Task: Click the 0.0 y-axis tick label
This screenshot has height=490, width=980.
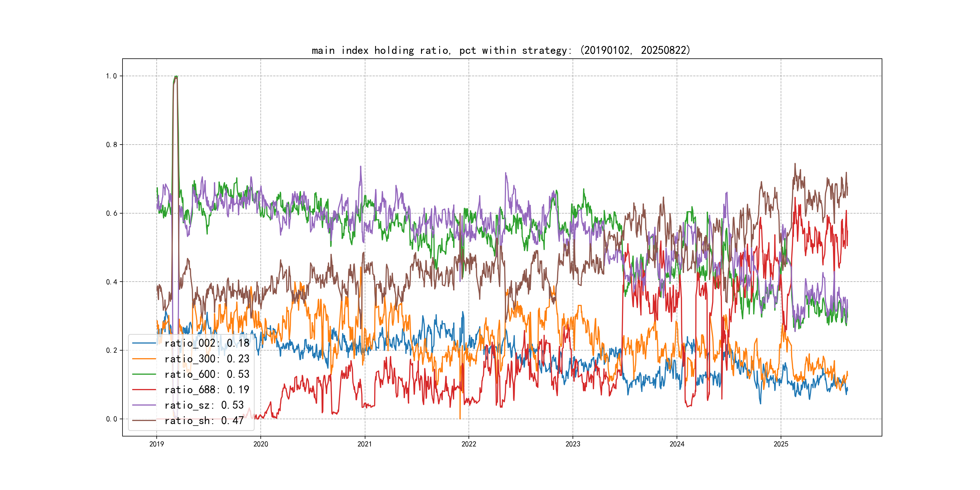Action: click(111, 419)
